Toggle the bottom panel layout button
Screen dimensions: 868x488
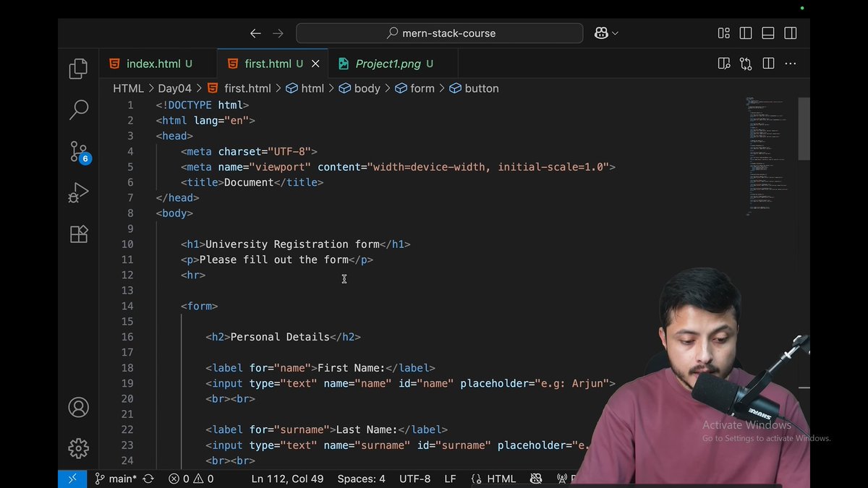768,33
